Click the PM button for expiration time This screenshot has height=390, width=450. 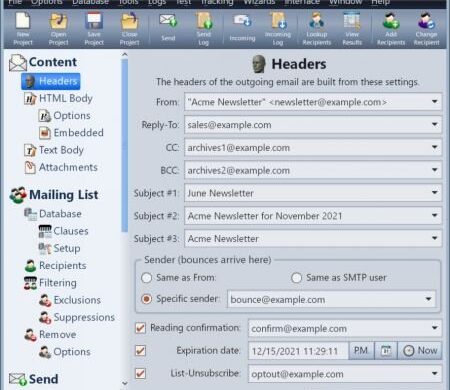[361, 351]
